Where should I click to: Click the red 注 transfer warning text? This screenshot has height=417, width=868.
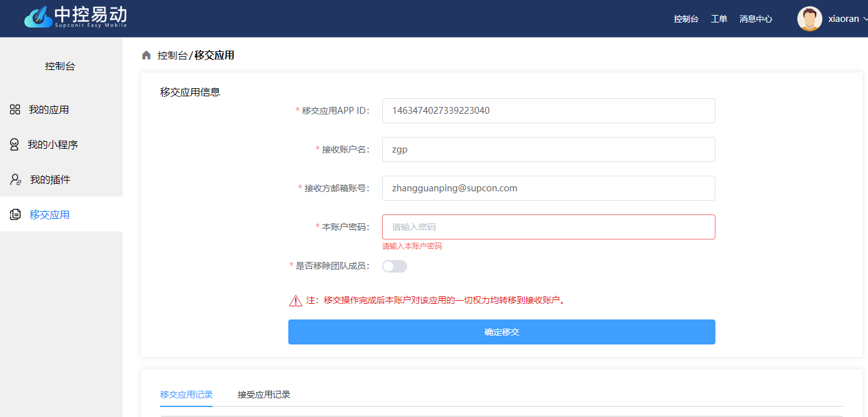[x=436, y=300]
